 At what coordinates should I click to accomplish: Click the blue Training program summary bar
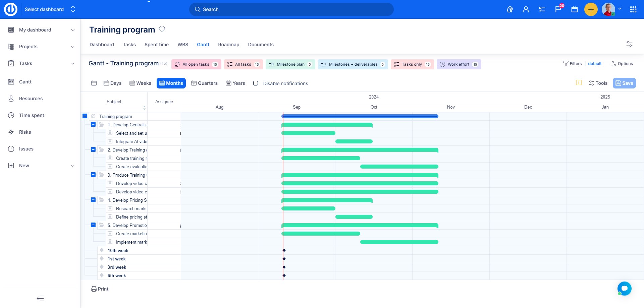pos(360,116)
